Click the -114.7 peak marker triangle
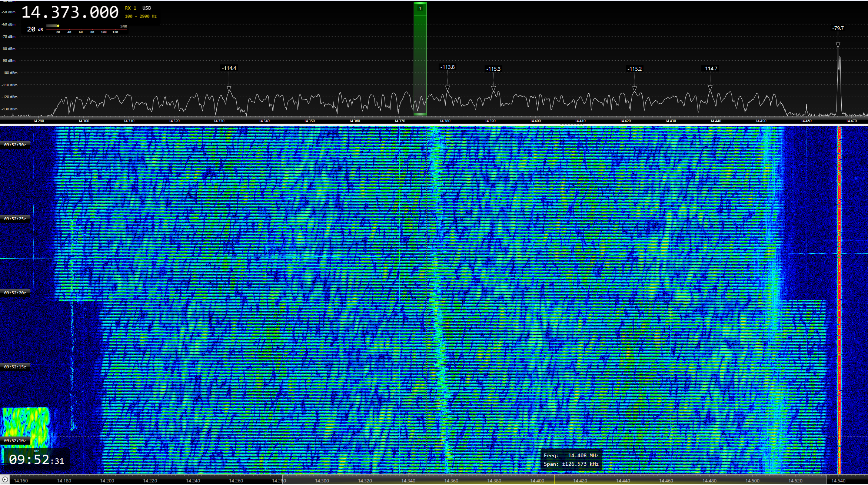The width and height of the screenshot is (868, 485). point(710,88)
